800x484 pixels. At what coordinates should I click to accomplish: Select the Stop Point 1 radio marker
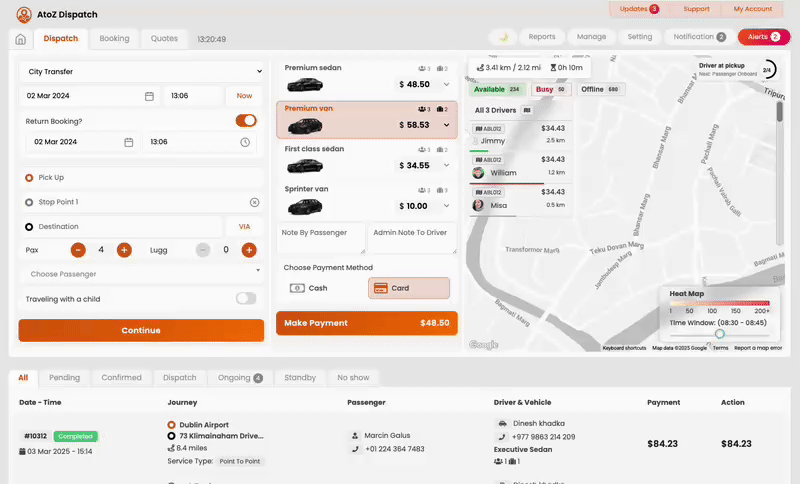[29, 202]
